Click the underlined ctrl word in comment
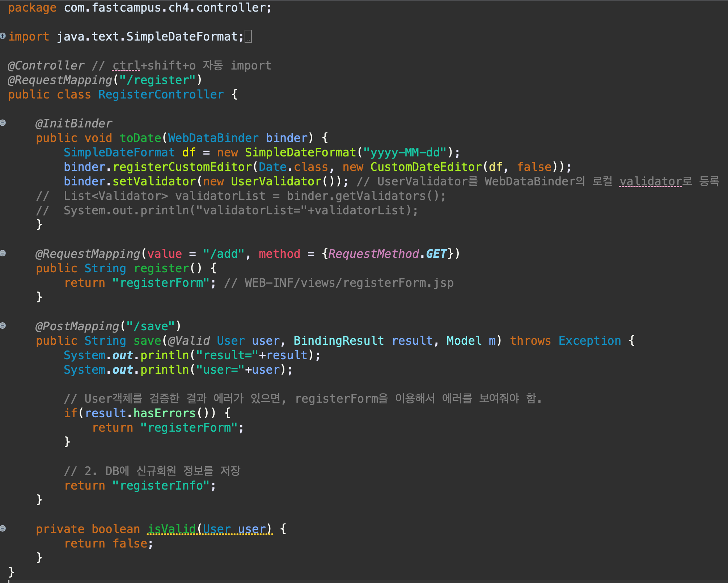Screen dimensions: 728x583 click(126, 66)
